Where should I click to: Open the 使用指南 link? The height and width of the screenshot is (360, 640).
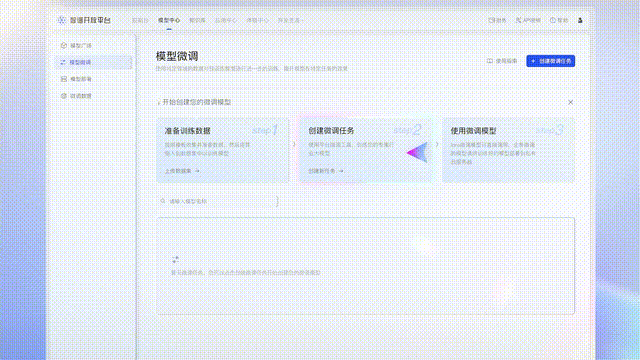[x=502, y=61]
